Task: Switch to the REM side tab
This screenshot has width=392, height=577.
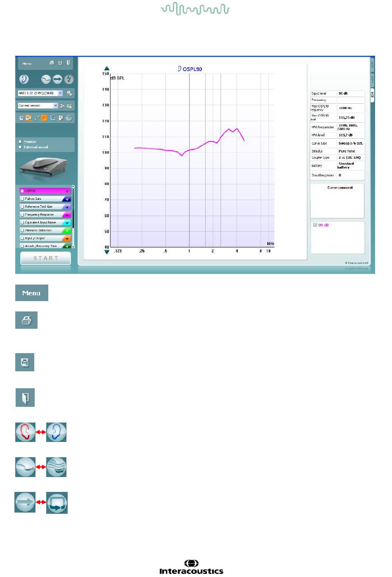Action: (372, 79)
